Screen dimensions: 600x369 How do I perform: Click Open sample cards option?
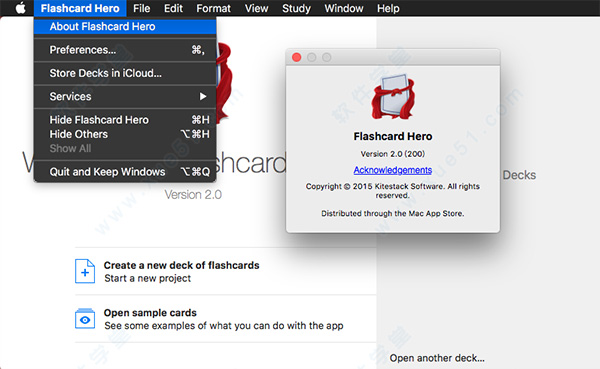pos(150,313)
